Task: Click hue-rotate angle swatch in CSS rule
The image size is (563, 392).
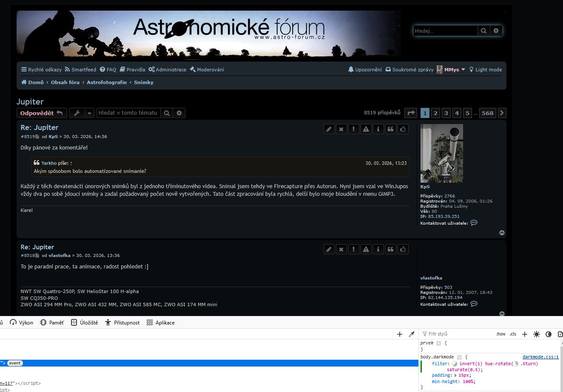Action: click(x=516, y=364)
